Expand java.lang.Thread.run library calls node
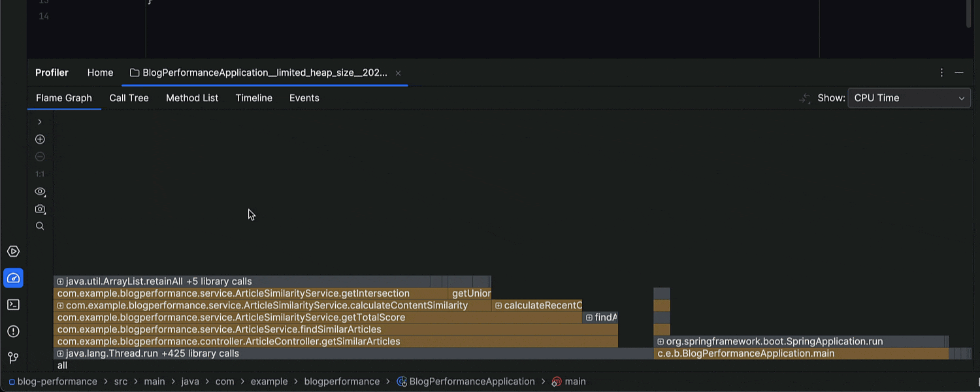The image size is (980, 392). point(60,353)
